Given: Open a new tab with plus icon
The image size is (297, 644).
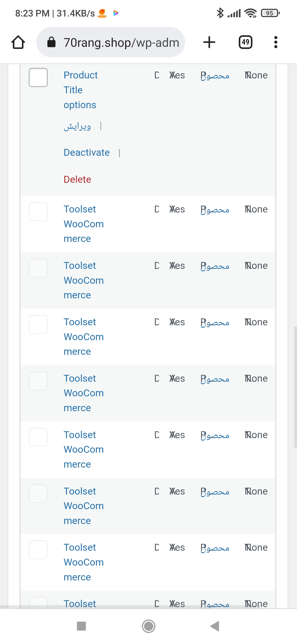Looking at the screenshot, I should click(209, 42).
